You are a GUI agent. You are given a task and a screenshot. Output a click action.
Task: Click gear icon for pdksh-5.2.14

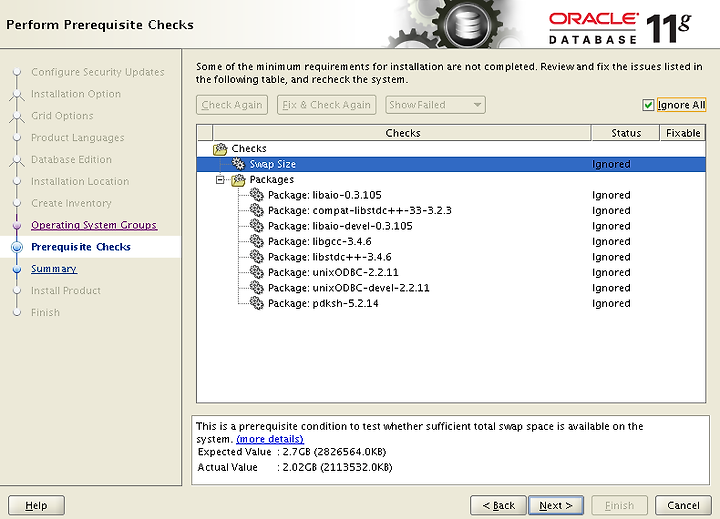[257, 303]
